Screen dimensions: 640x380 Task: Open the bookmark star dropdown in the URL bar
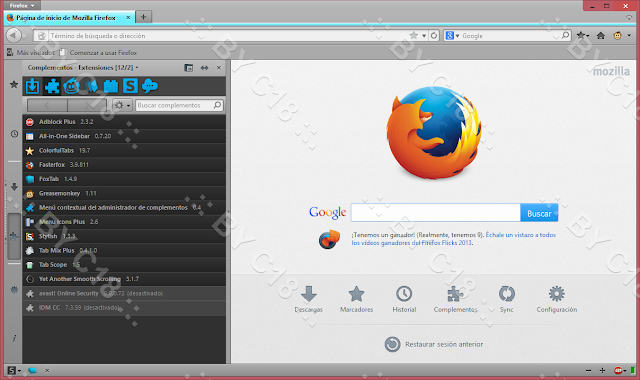[424, 36]
